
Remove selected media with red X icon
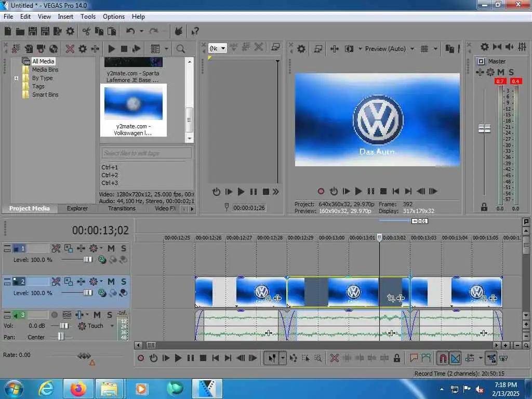(x=70, y=49)
